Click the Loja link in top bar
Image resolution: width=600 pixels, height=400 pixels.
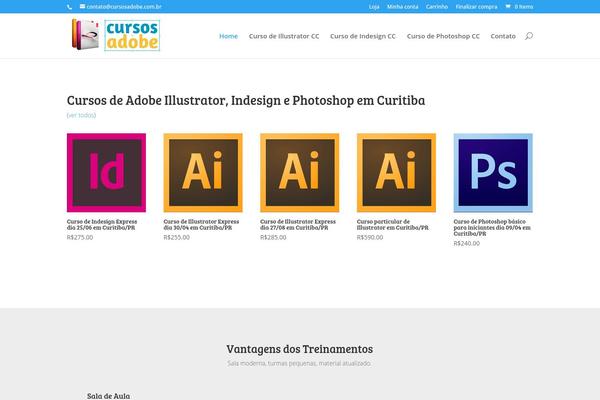[x=374, y=6]
